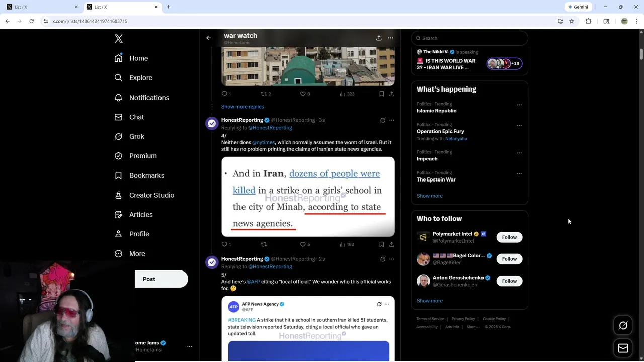Screen dimensions: 644x362
Task: Repost top post with 2 reposts
Action: pyautogui.click(x=266, y=94)
